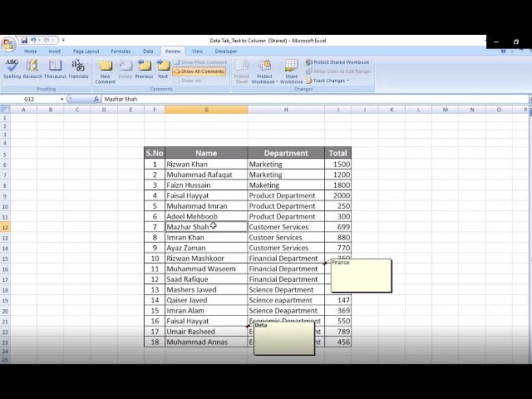Image resolution: width=532 pixels, height=399 pixels.
Task: Select the Review tab
Action: coord(173,52)
